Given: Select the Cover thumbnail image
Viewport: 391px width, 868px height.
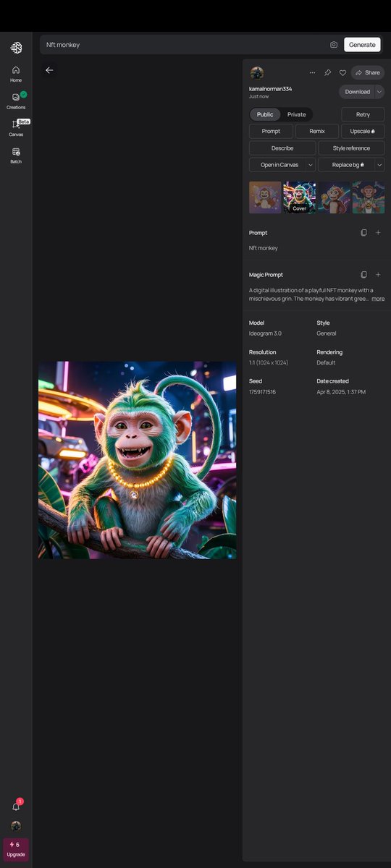Looking at the screenshot, I should tap(300, 197).
